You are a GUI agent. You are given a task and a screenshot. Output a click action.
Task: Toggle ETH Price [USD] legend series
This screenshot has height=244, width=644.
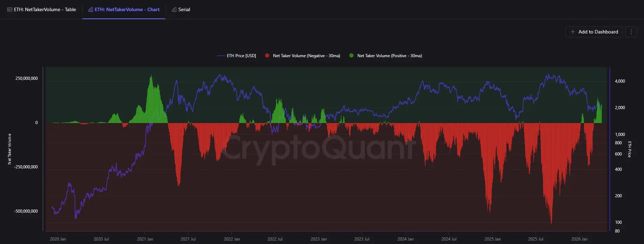237,56
